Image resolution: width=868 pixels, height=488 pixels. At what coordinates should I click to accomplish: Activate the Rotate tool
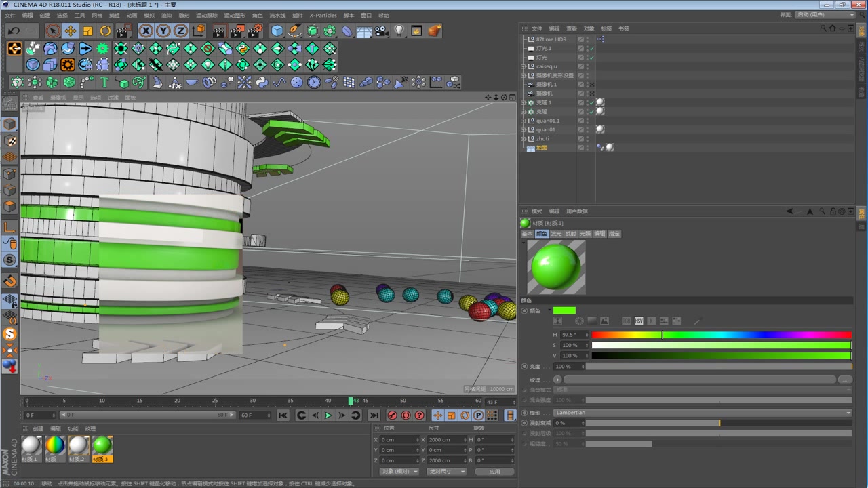(106, 30)
